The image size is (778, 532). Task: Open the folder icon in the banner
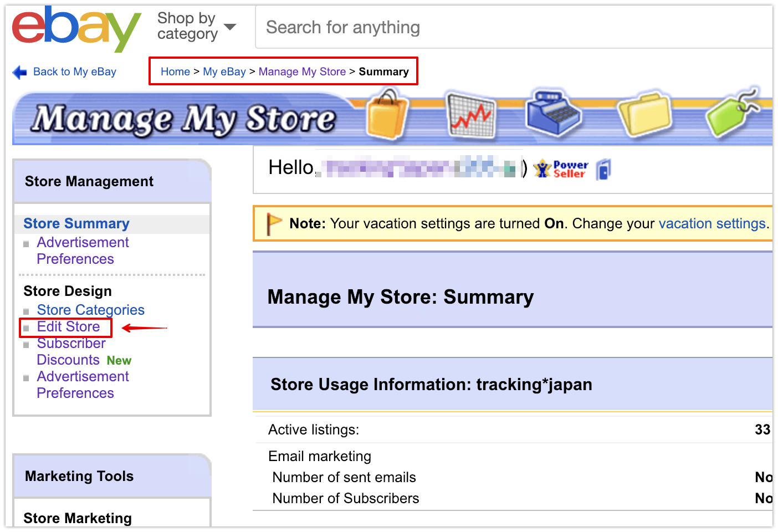pyautogui.click(x=644, y=114)
